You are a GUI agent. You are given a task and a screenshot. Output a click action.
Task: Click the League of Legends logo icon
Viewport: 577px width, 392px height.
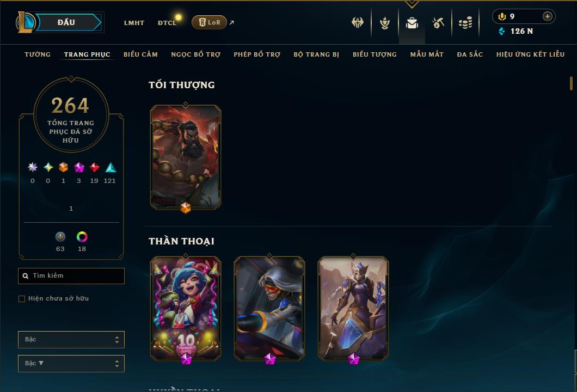coord(25,22)
